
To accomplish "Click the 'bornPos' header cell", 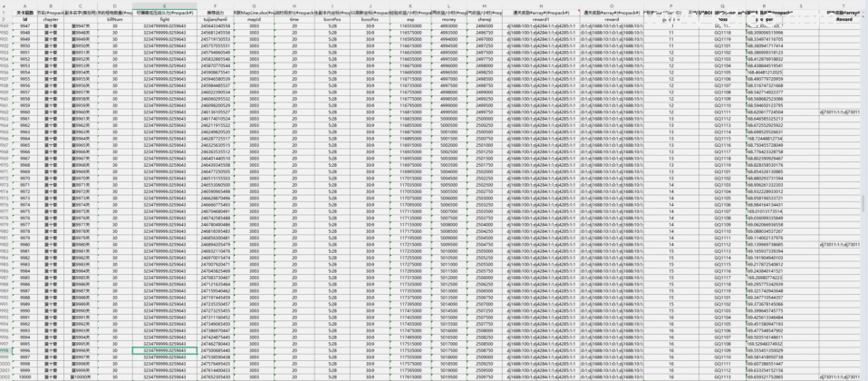I will coord(332,17).
